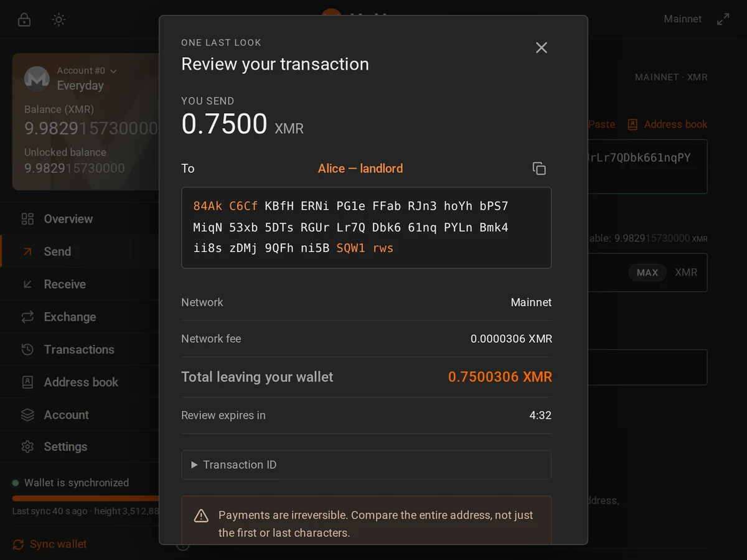Open the Account #0 dropdown
Screen dimensions: 747x560
pyautogui.click(x=87, y=71)
